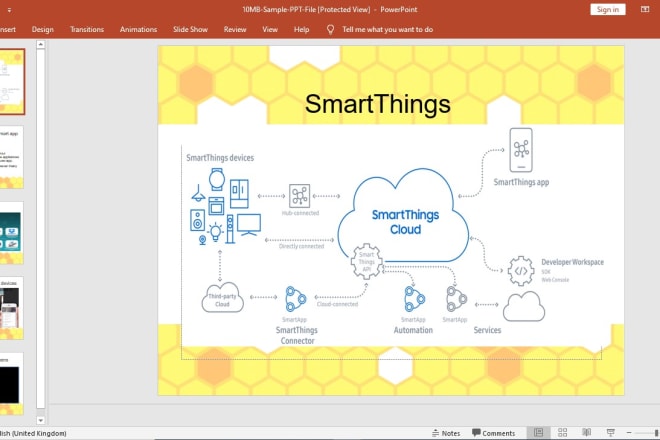Viewport: 660px width, 440px height.
Task: Click the 'Directly connected' label
Action: pyautogui.click(x=301, y=246)
